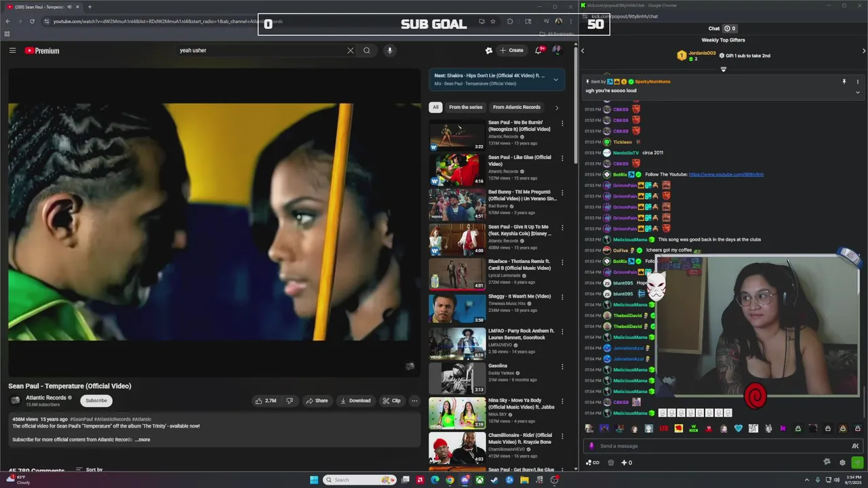Mute the YouTube browser tab audio
The width and height of the screenshot is (868, 488).
tap(69, 7)
